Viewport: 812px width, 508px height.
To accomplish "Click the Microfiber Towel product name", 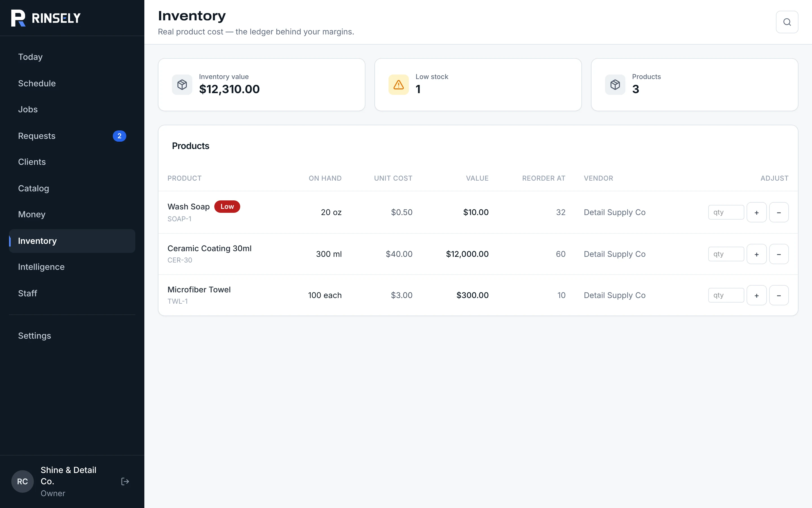I will (x=199, y=290).
